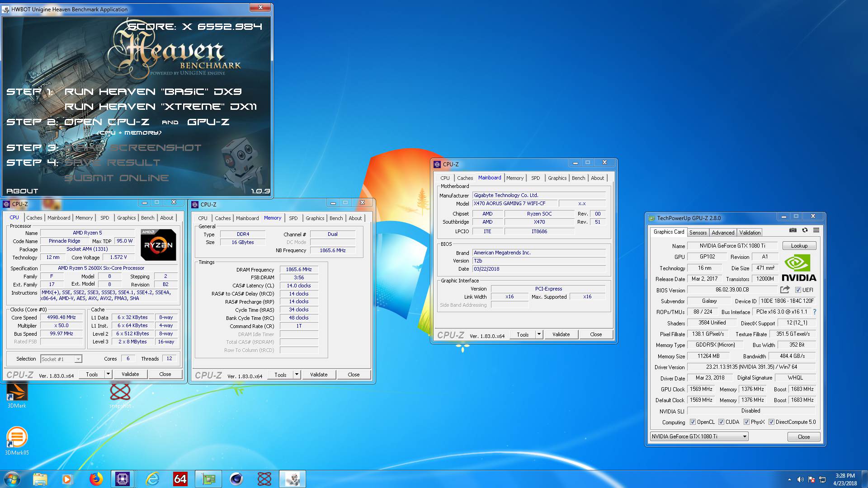Open the snapshot desktop shortcut
This screenshot has width=868, height=488.
point(120,395)
